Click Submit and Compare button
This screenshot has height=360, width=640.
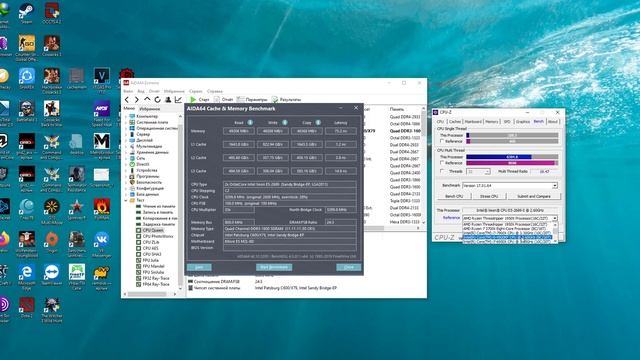coord(534,196)
